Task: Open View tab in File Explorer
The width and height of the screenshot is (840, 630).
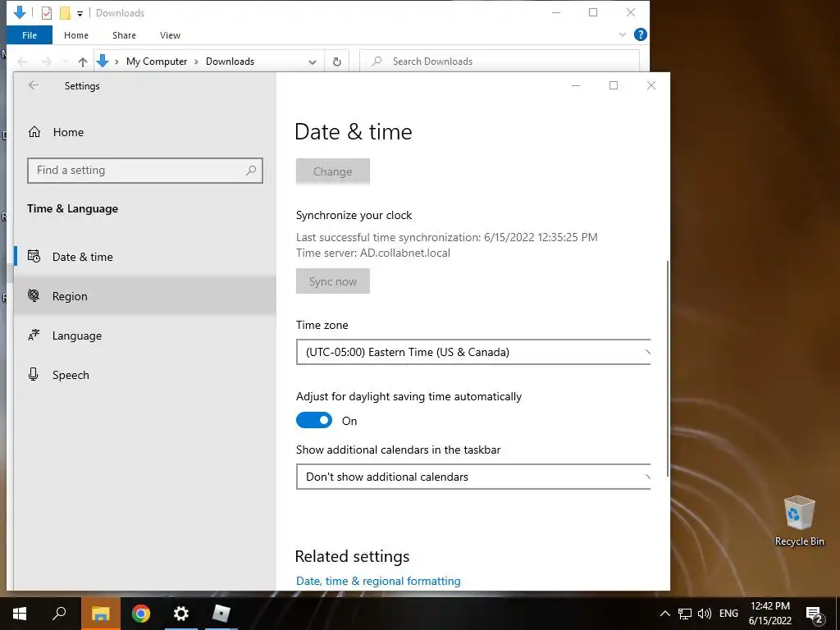Action: (170, 35)
